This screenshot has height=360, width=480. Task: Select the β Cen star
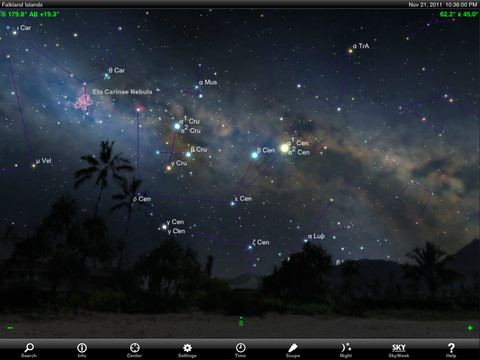coord(255,155)
